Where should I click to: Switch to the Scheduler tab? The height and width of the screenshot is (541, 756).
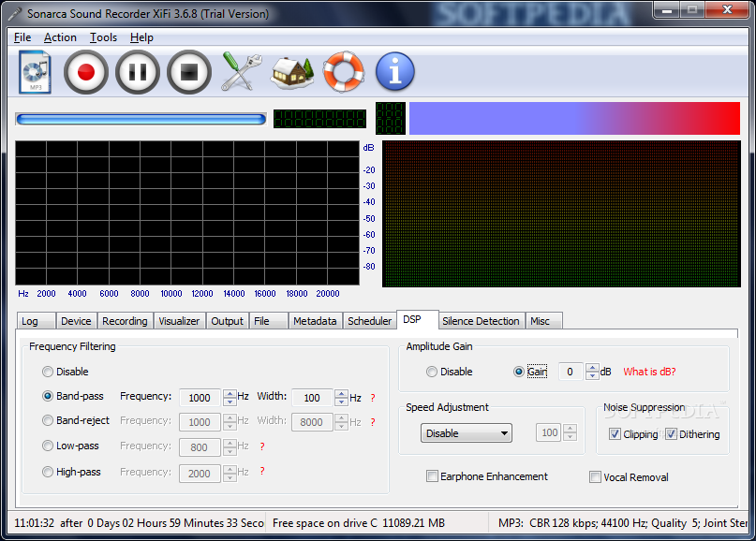(x=369, y=321)
